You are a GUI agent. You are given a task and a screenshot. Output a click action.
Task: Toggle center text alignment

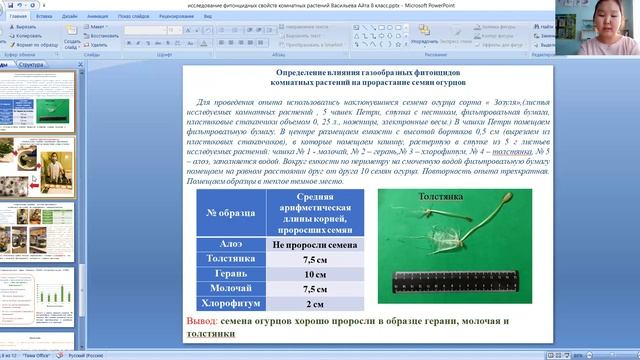231,43
